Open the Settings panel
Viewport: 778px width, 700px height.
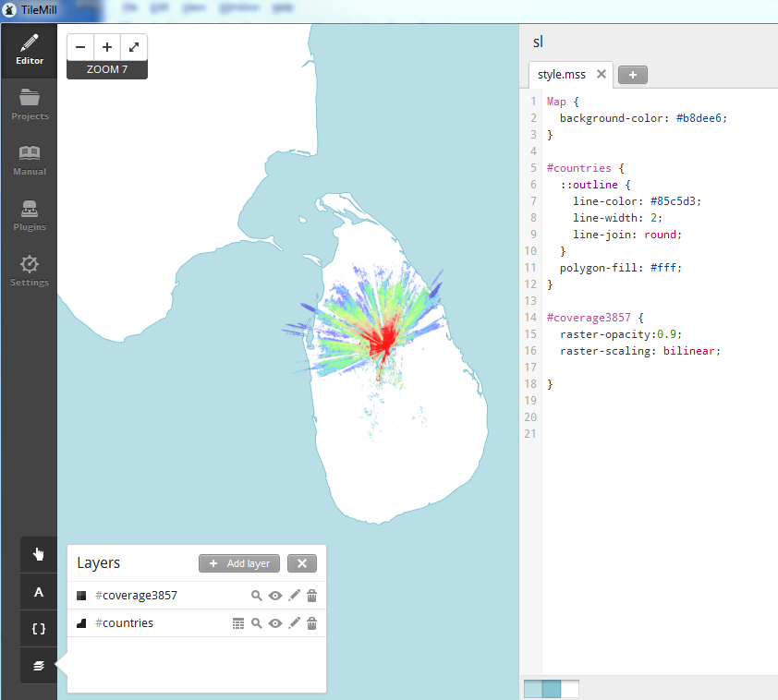point(29,268)
